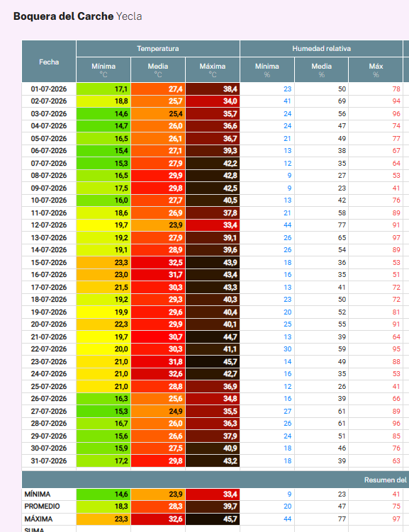Click max temperature 38,4 on 01-07-2026
The height and width of the screenshot is (532, 409).
213,89
